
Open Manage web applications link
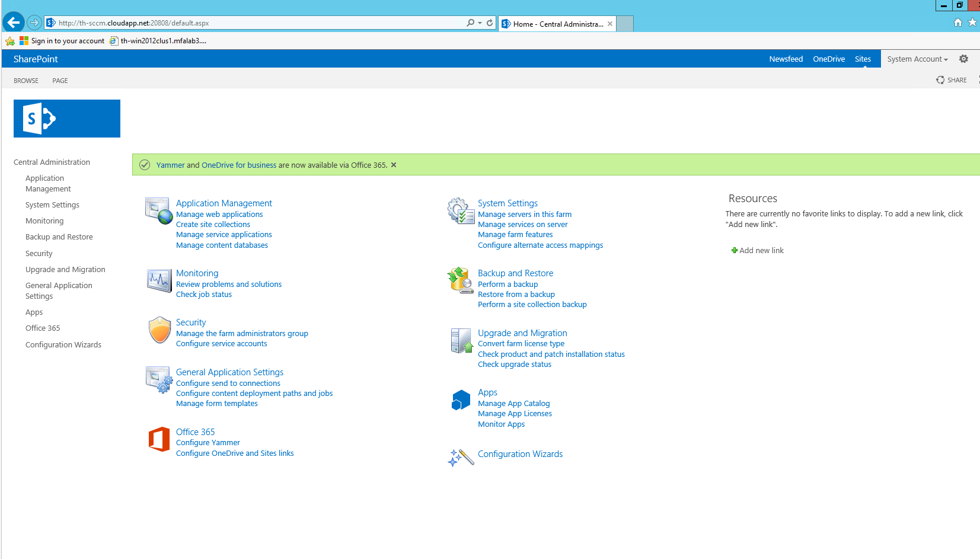[219, 214]
